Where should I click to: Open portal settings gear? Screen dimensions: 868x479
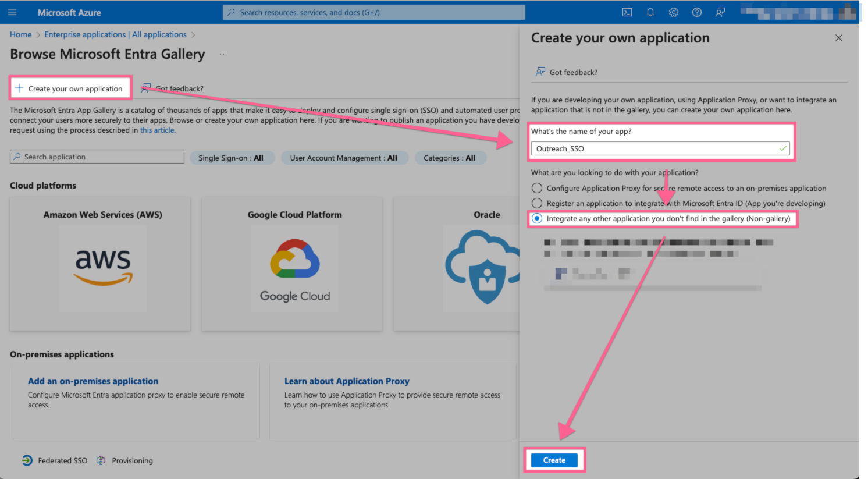coord(674,12)
